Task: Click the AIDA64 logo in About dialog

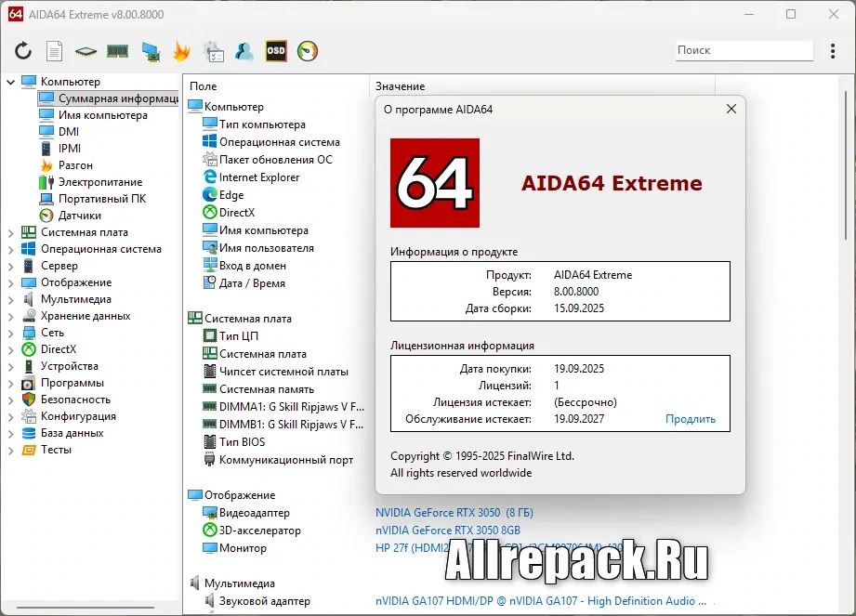Action: (x=435, y=183)
